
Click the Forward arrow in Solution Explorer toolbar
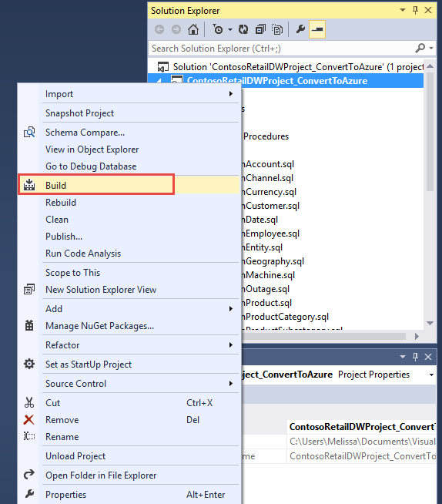point(176,29)
